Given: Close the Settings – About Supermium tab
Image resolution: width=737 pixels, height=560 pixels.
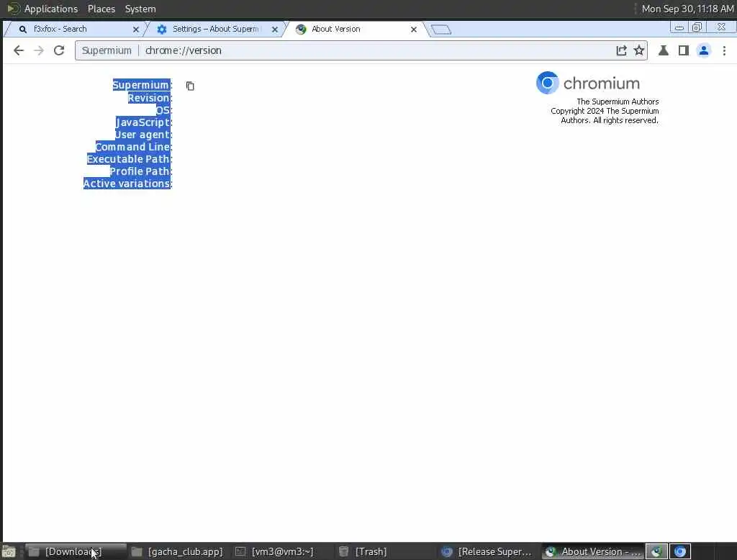Looking at the screenshot, I should pos(275,30).
